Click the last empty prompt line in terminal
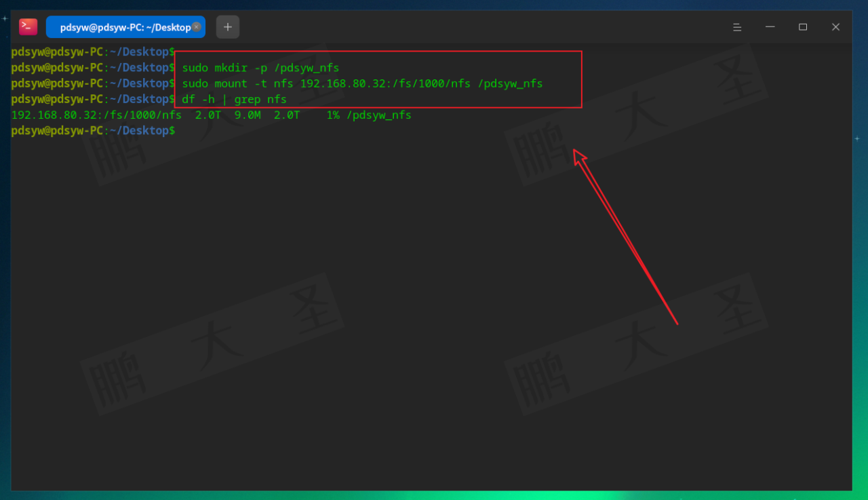Screen dimensions: 868x500 [x=94, y=130]
